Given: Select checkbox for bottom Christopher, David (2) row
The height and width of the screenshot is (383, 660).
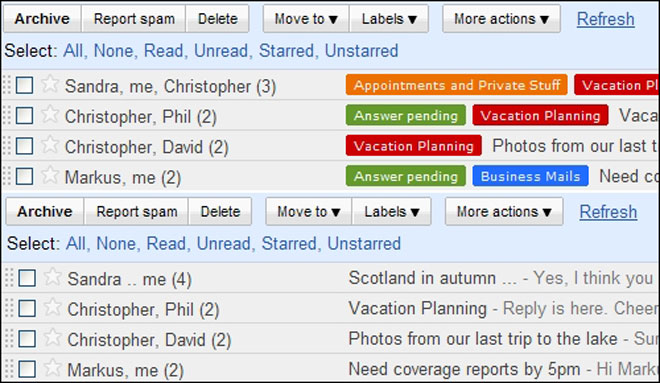Looking at the screenshot, I should [x=27, y=339].
